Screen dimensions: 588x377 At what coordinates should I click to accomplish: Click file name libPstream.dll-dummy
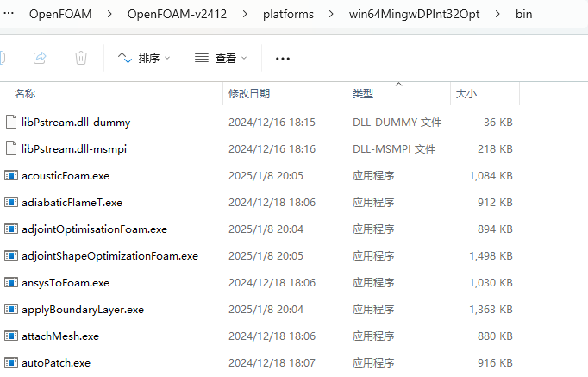pyautogui.click(x=76, y=123)
